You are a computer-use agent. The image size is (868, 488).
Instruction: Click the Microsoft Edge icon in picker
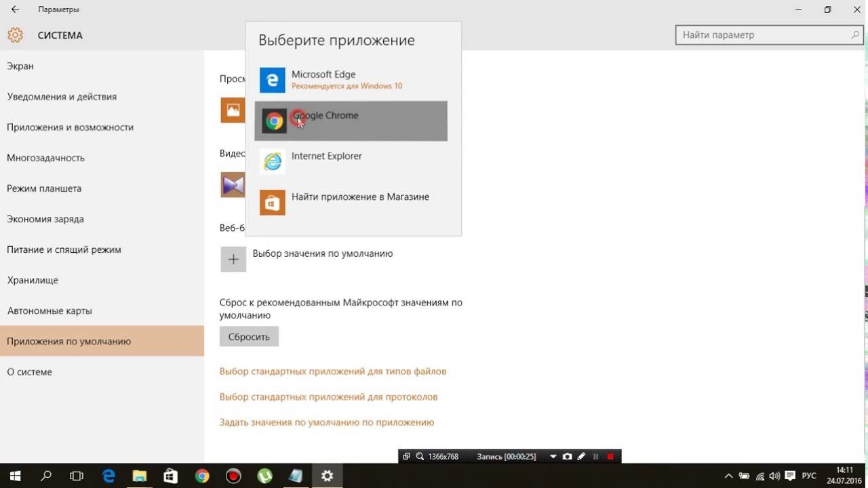273,80
